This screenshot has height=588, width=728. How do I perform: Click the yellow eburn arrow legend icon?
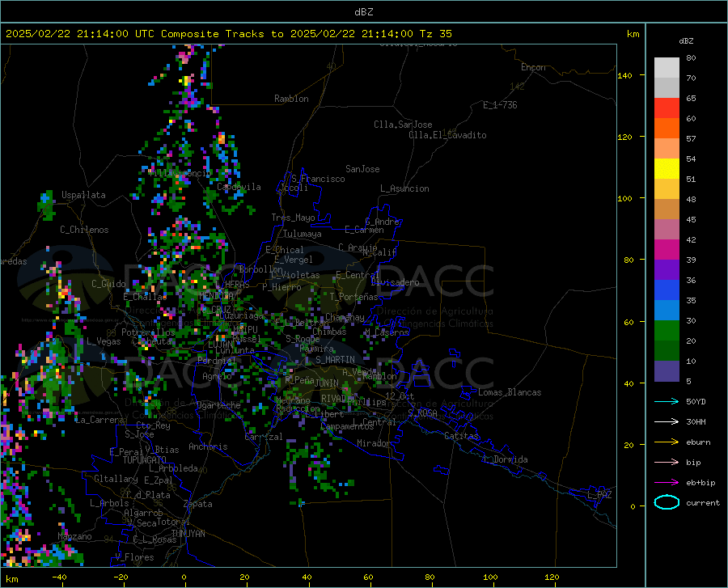(667, 442)
